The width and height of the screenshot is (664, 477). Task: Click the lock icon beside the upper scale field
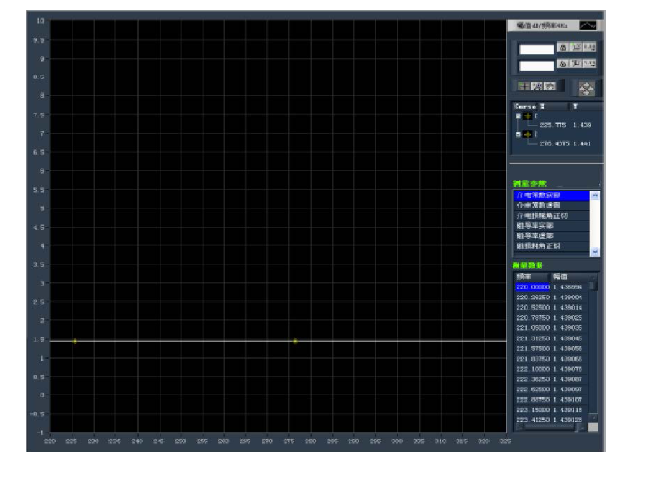click(x=563, y=47)
